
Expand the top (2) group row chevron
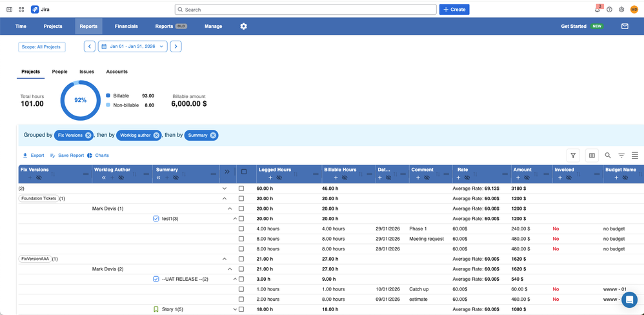[225, 188]
